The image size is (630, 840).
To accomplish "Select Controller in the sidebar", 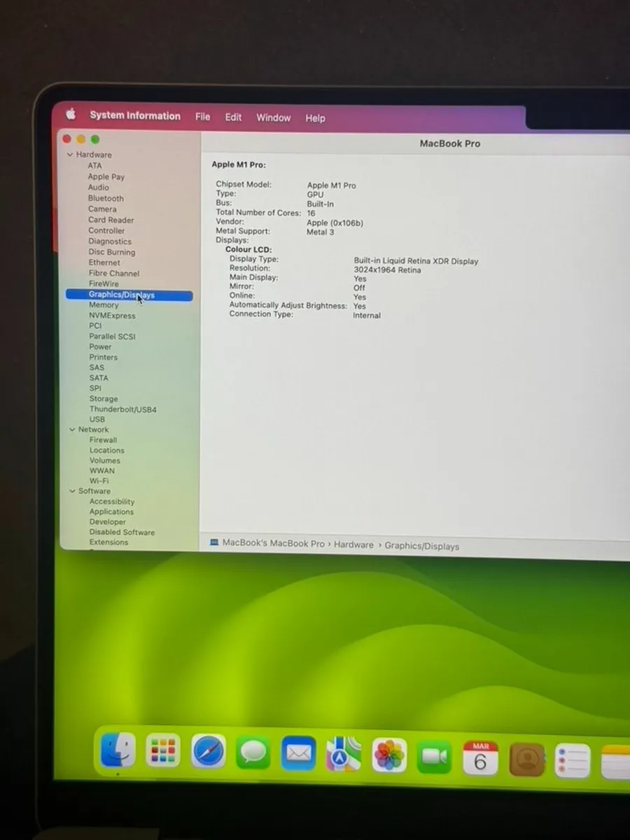I will click(106, 230).
